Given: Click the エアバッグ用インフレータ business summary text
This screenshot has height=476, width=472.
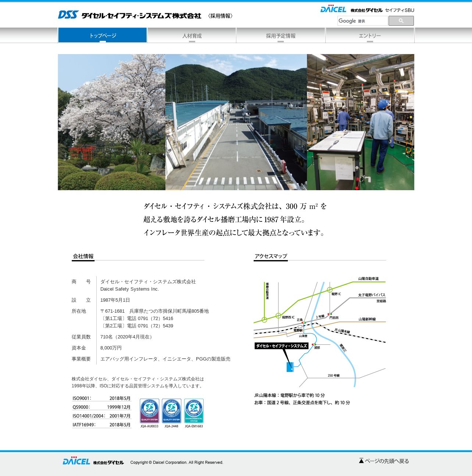Looking at the screenshot, I should (165, 359).
